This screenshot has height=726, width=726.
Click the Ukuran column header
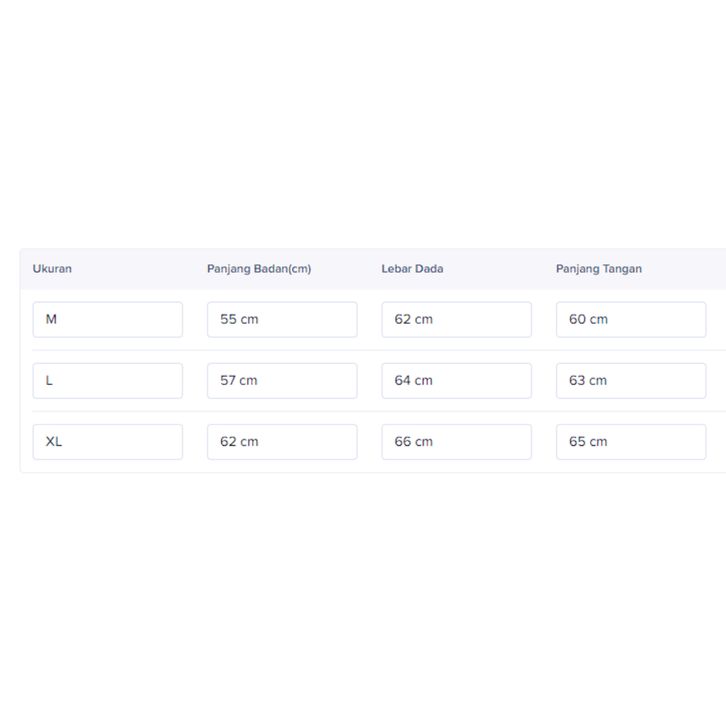(52, 269)
